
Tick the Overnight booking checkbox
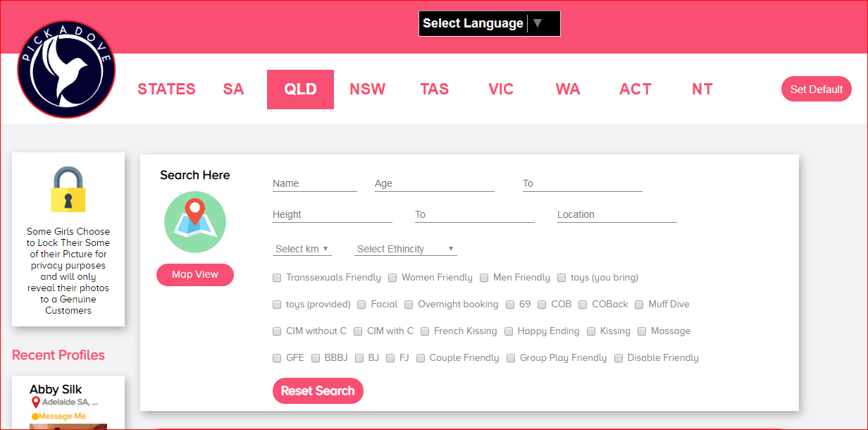click(409, 305)
